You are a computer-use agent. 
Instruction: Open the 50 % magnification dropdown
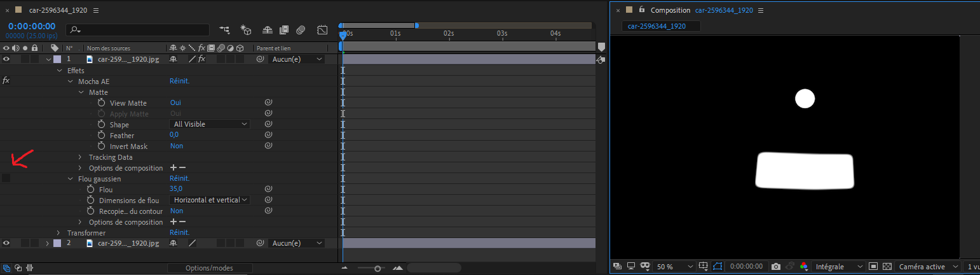674,267
